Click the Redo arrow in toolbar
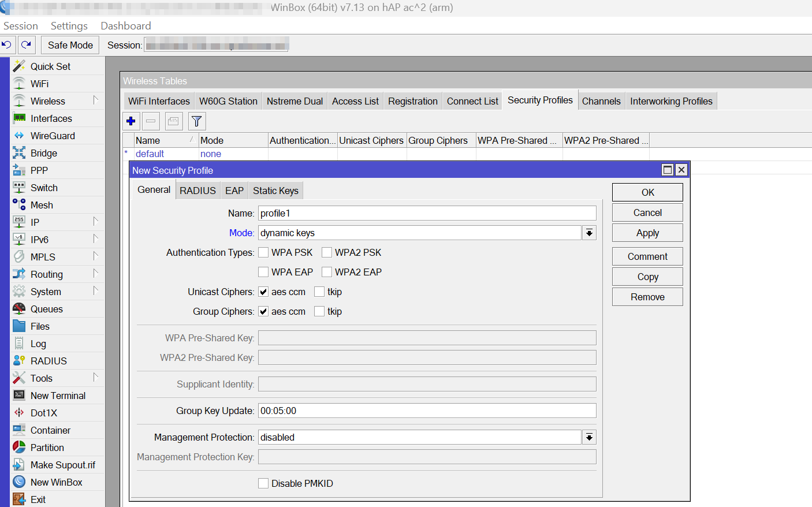This screenshot has width=812, height=507. pyautogui.click(x=27, y=44)
